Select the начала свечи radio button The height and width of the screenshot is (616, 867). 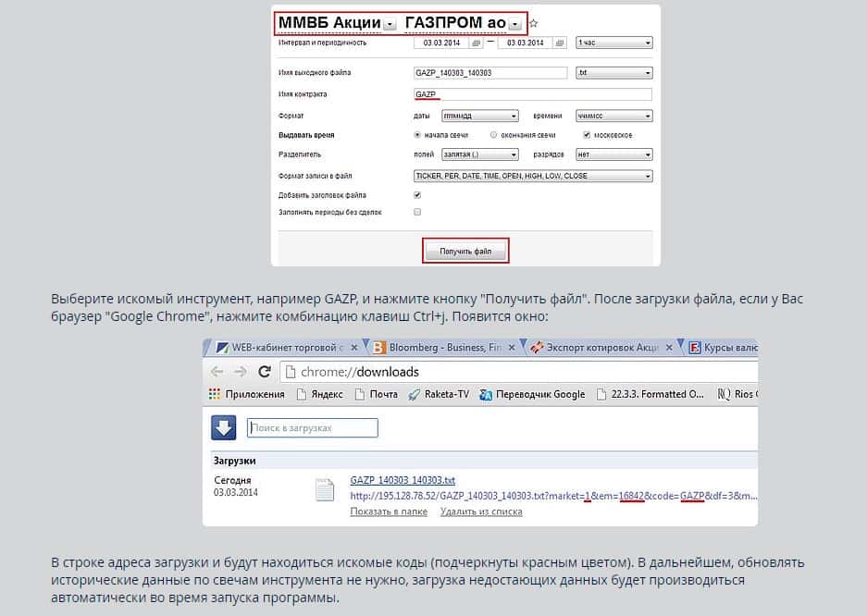tap(417, 135)
